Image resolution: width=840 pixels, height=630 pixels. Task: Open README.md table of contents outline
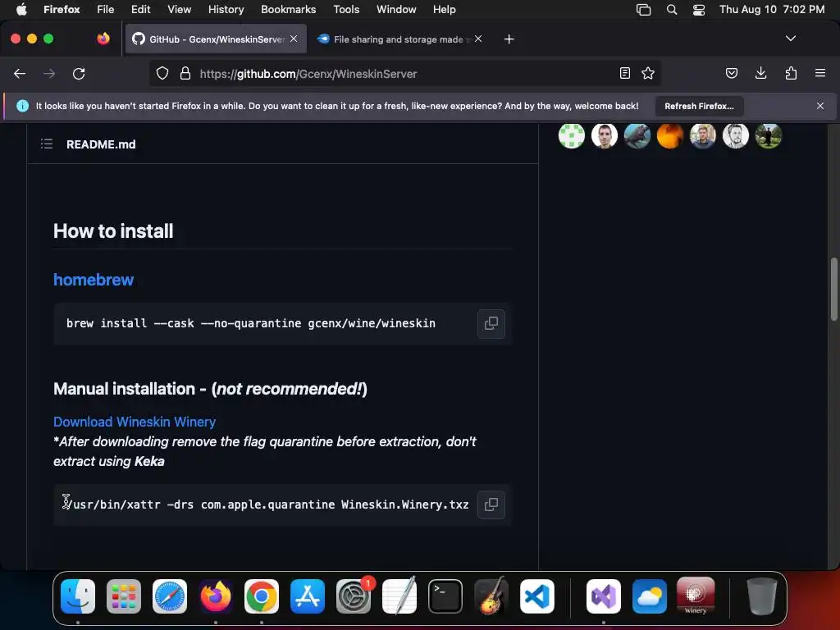click(47, 144)
